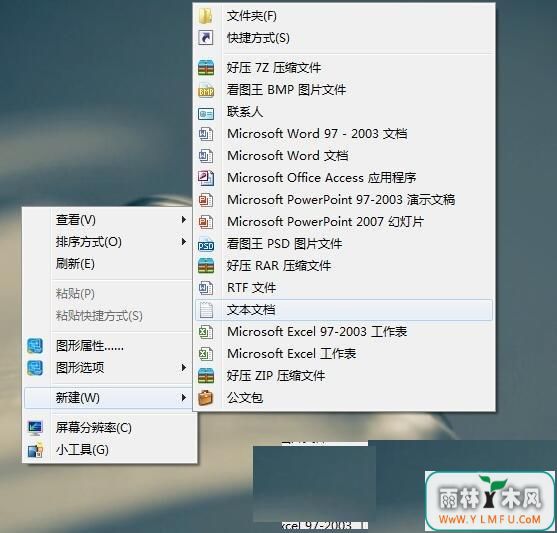The image size is (557, 533).
Task: Click the archive icon for 好压 ZIP 压缩文件
Action: (x=206, y=376)
